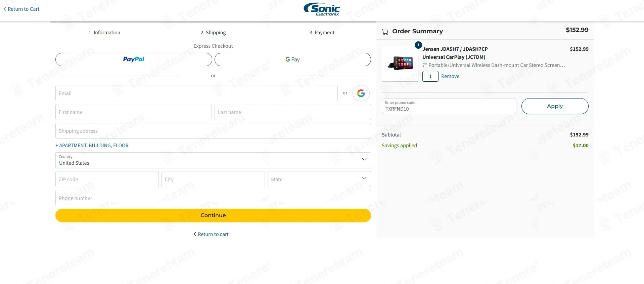Click Return to cart below Continue
The height and width of the screenshot is (284, 644).
[x=211, y=234]
